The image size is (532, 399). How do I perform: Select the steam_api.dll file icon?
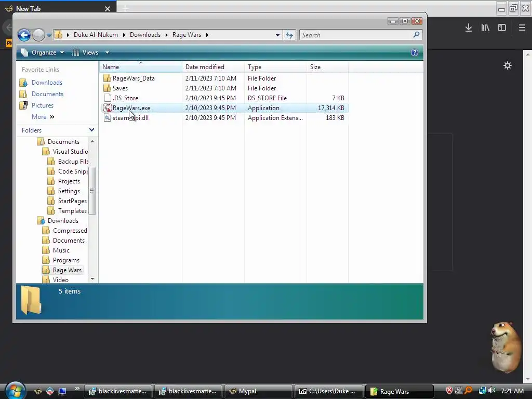(107, 118)
